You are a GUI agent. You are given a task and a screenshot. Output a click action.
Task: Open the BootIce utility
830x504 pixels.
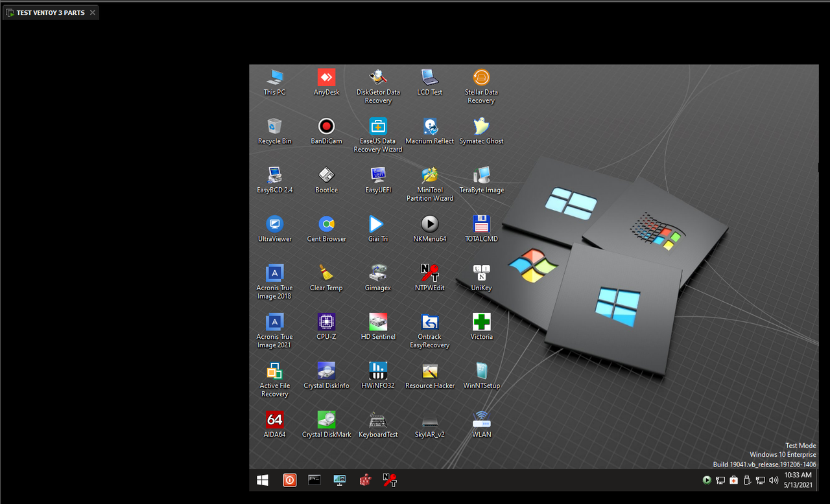point(326,180)
